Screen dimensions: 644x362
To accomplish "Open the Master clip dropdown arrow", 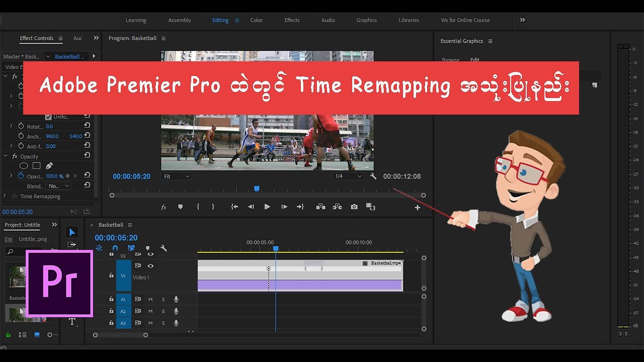I will [48, 57].
